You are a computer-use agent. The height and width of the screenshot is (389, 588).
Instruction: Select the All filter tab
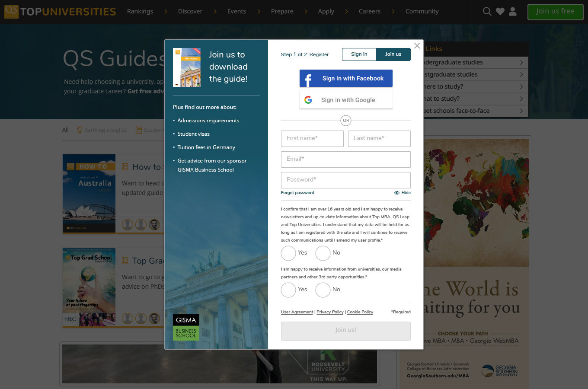coord(65,130)
